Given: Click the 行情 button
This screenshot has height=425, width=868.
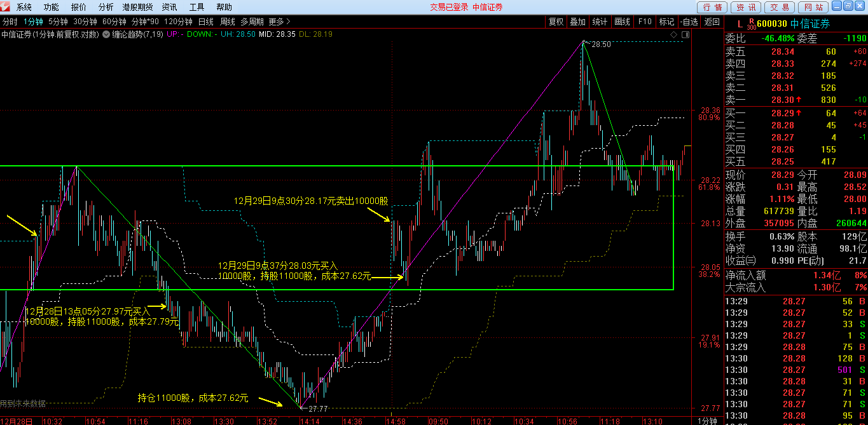Looking at the screenshot, I should pos(713,7).
